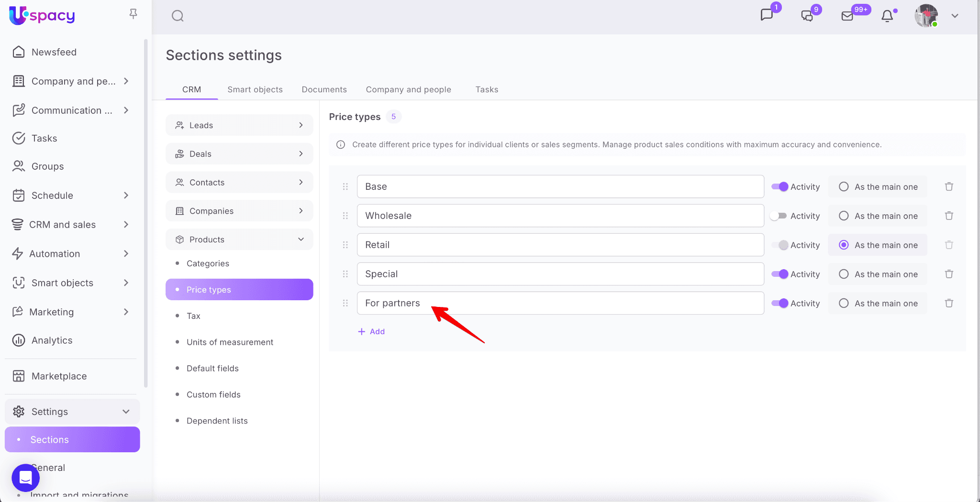Click the Retail name input field
This screenshot has width=980, height=502.
(560, 245)
